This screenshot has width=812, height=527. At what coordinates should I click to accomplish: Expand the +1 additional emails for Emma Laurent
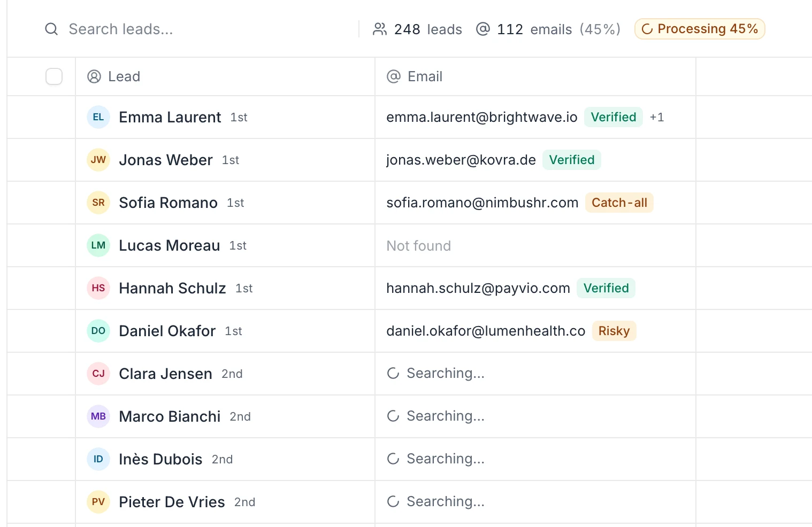click(x=657, y=117)
